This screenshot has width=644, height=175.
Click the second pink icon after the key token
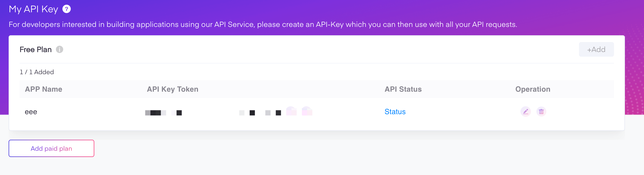[307, 111]
